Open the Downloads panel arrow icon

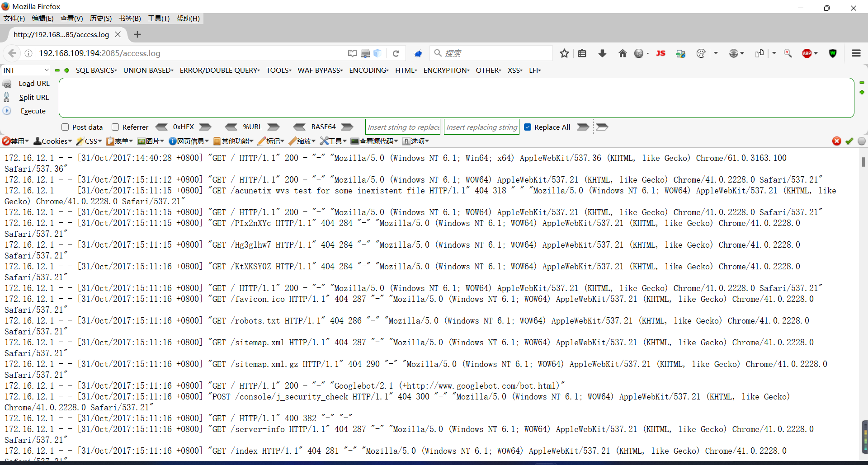pos(602,53)
